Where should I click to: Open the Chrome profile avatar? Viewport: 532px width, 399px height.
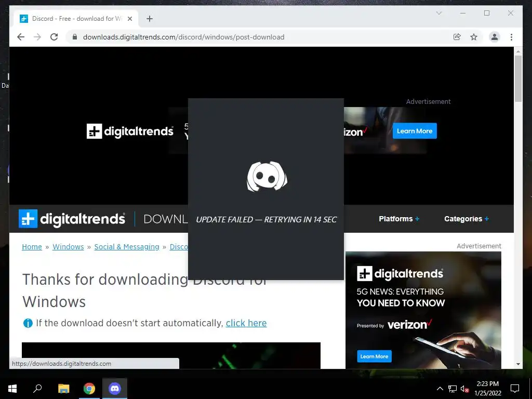point(495,37)
